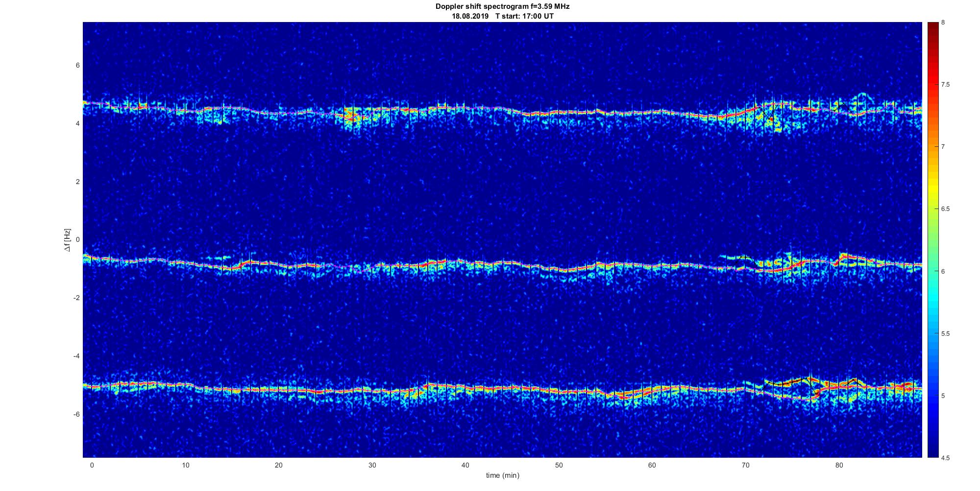Click the x-axis label 'time (min)'
980x491 pixels.
point(502,475)
